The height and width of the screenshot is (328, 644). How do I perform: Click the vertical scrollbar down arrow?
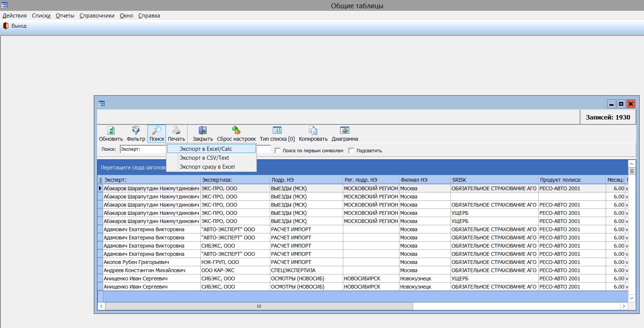632,298
